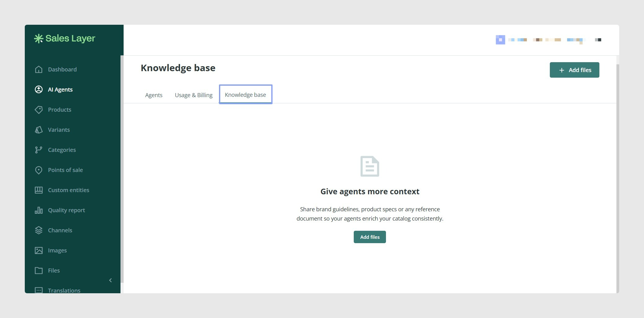Collapse the sidebar with the chevron arrow
This screenshot has height=318, width=644.
(x=111, y=280)
